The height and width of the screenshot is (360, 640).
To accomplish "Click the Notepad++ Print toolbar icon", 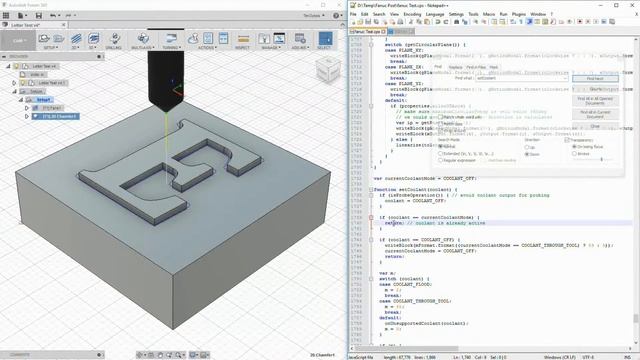I will (x=400, y=22).
